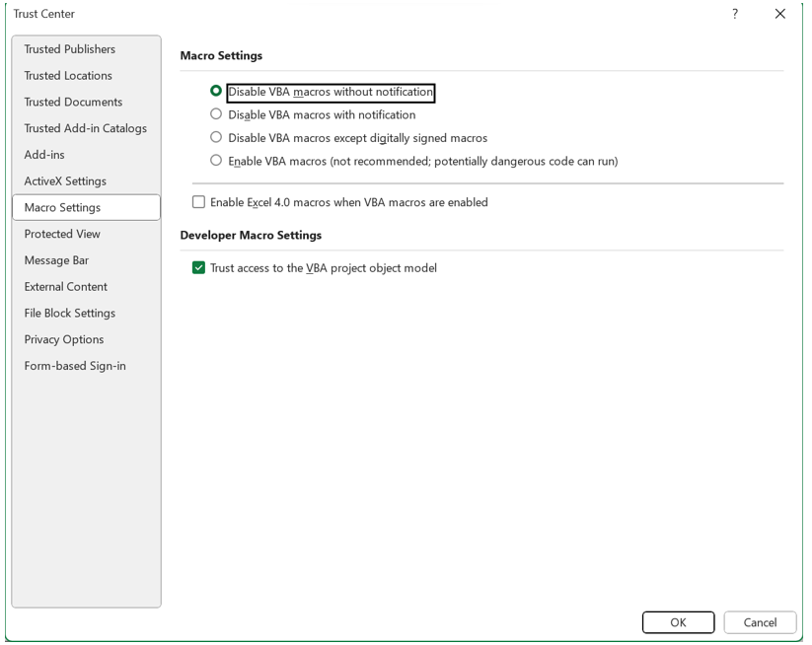This screenshot has height=645, width=812.
Task: Open the Trust Center help question mark
Action: 734,14
